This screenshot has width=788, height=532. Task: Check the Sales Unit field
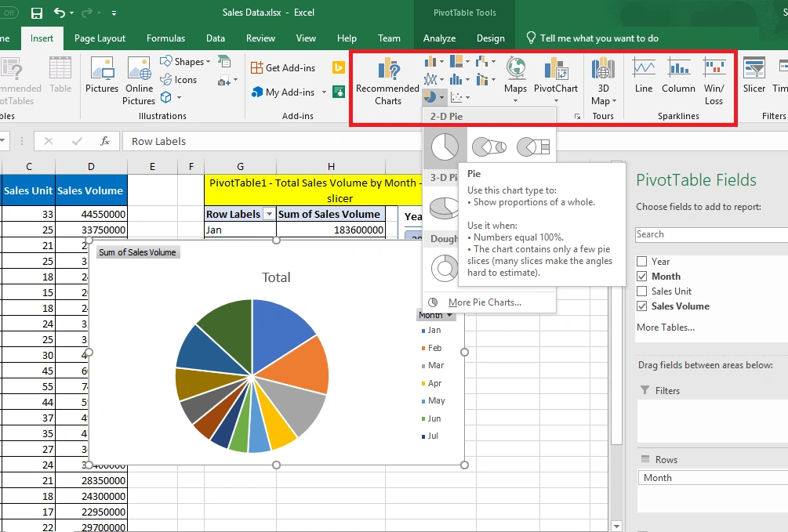click(641, 291)
